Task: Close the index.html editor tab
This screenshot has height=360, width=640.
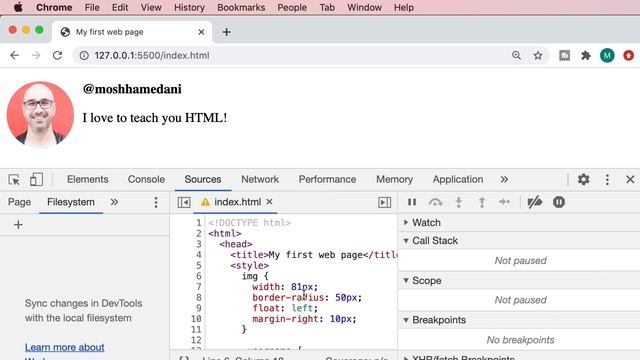Action: pos(269,202)
